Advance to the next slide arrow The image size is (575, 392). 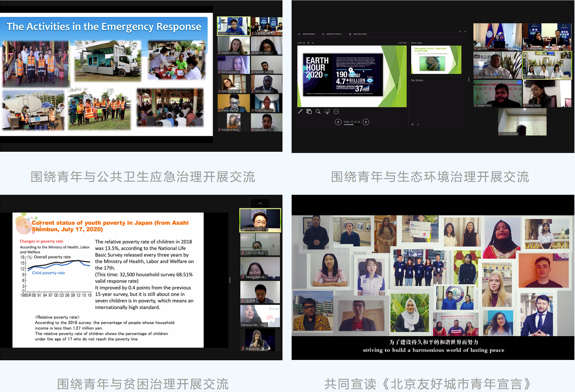coord(366,122)
